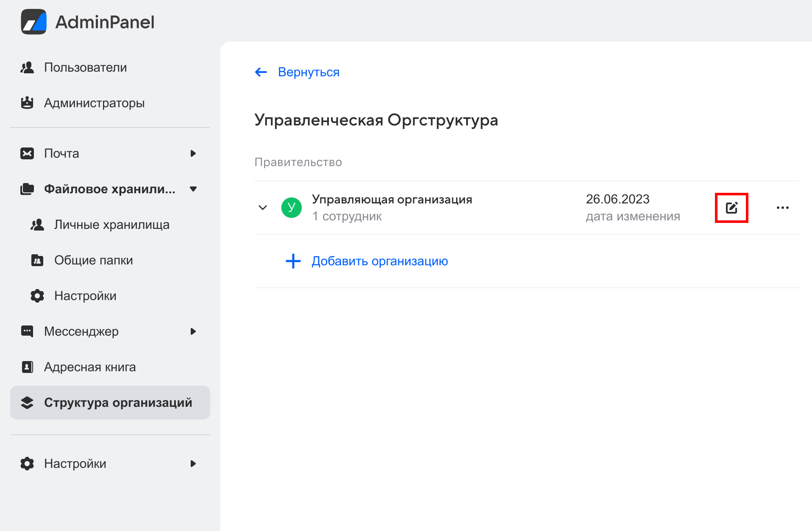Open Личные хранилища under file storage
The width and height of the screenshot is (812, 531).
click(111, 225)
